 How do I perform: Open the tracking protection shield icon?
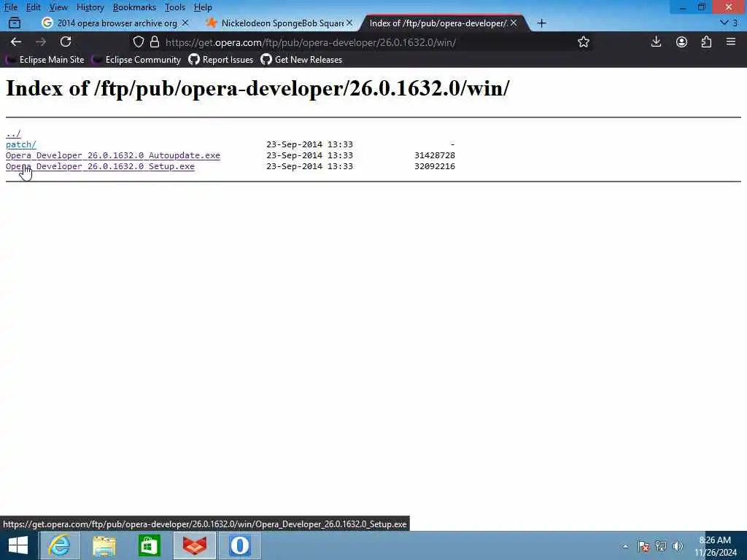click(138, 42)
